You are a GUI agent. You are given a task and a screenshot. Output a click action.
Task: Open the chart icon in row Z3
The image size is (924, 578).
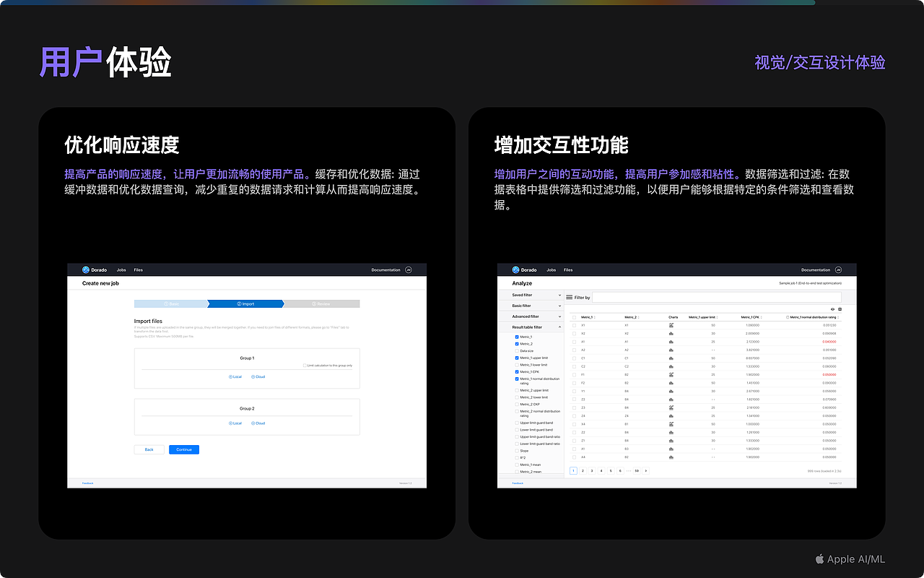tap(671, 407)
